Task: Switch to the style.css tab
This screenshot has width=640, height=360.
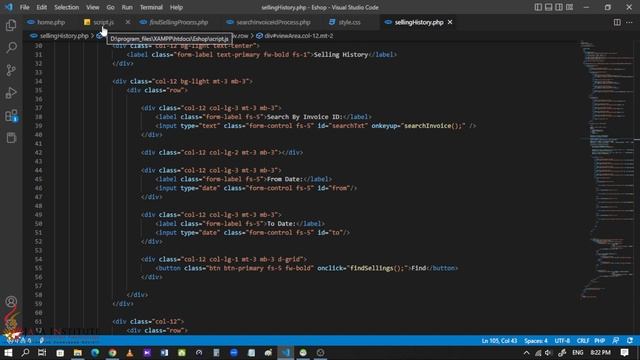Action: 349,22
